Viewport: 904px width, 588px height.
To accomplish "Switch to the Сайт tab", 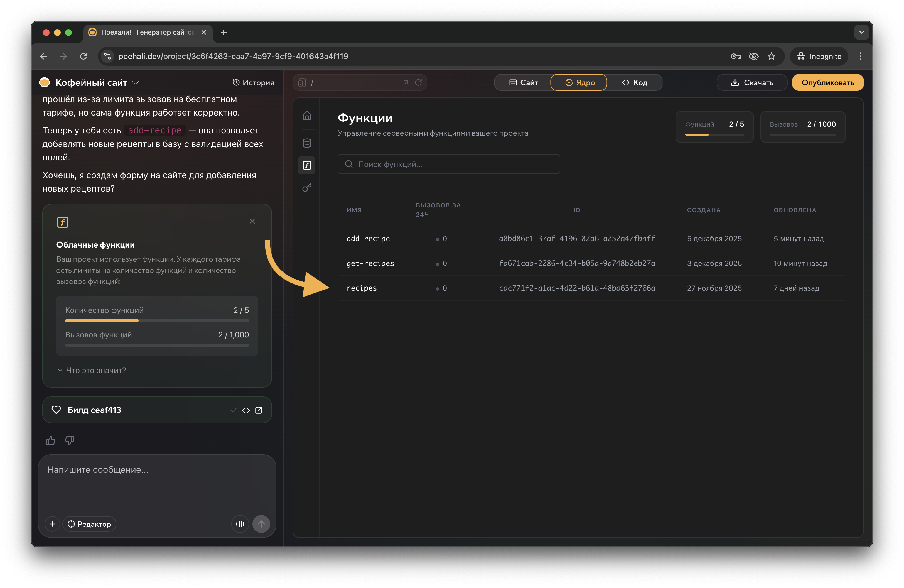I will pyautogui.click(x=524, y=82).
